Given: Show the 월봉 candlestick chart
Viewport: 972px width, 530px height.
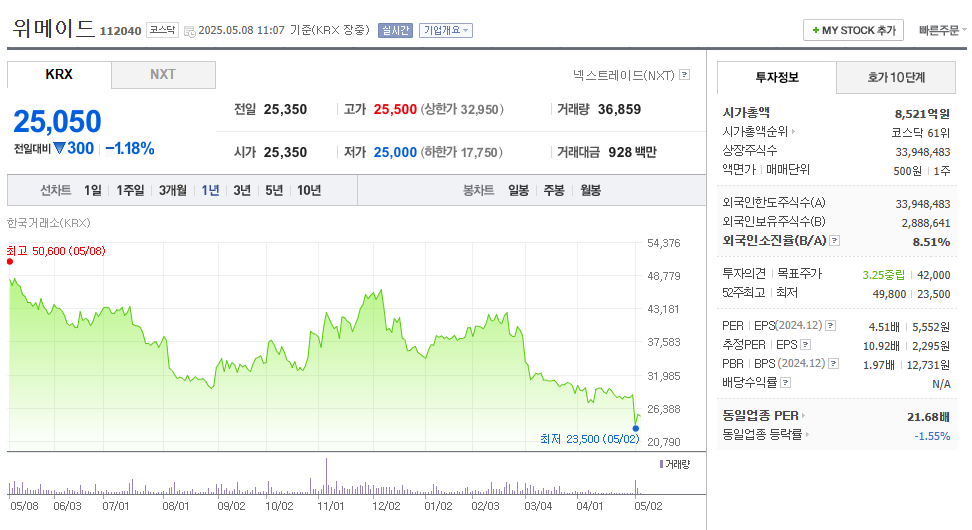Looking at the screenshot, I should (x=590, y=190).
